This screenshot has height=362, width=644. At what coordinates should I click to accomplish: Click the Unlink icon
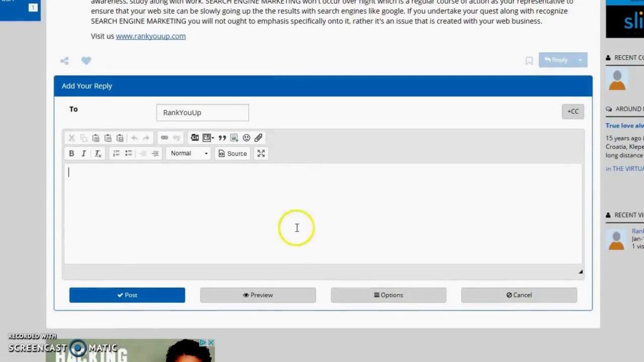pyautogui.click(x=177, y=138)
